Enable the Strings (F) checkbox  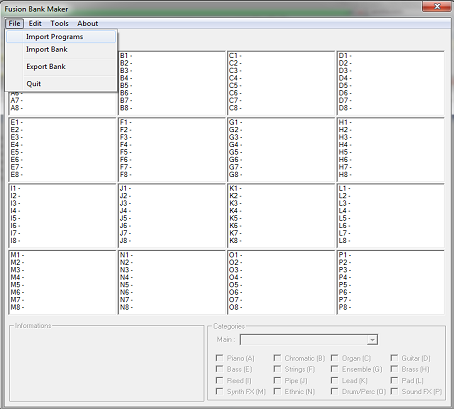point(277,369)
